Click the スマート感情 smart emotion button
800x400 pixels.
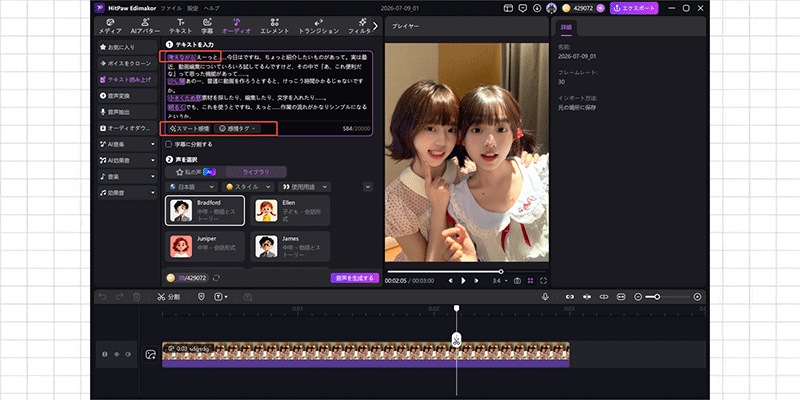coord(189,129)
